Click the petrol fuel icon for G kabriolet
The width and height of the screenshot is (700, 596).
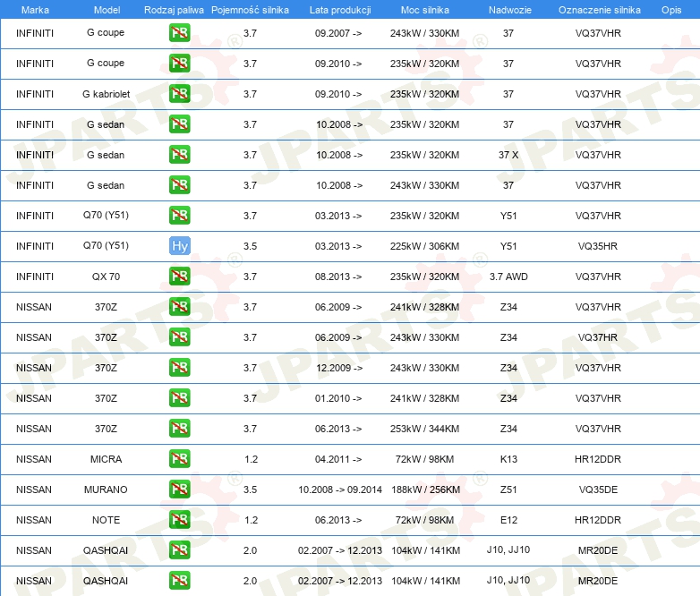(x=179, y=94)
